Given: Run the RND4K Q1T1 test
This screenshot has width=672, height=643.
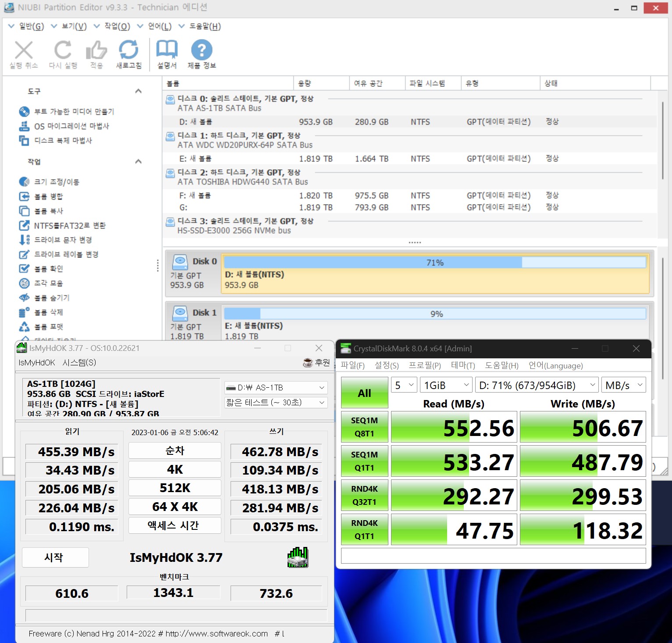Looking at the screenshot, I should coord(365,529).
